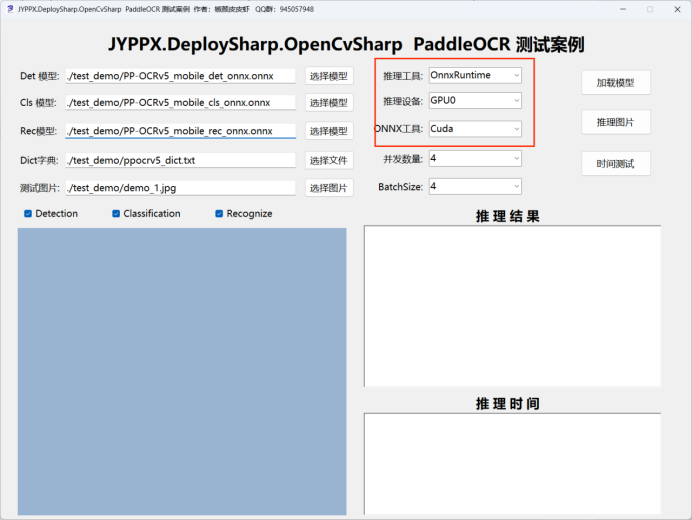Toggle the Classification checkbox
Image resolution: width=692 pixels, height=520 pixels.
pos(117,213)
